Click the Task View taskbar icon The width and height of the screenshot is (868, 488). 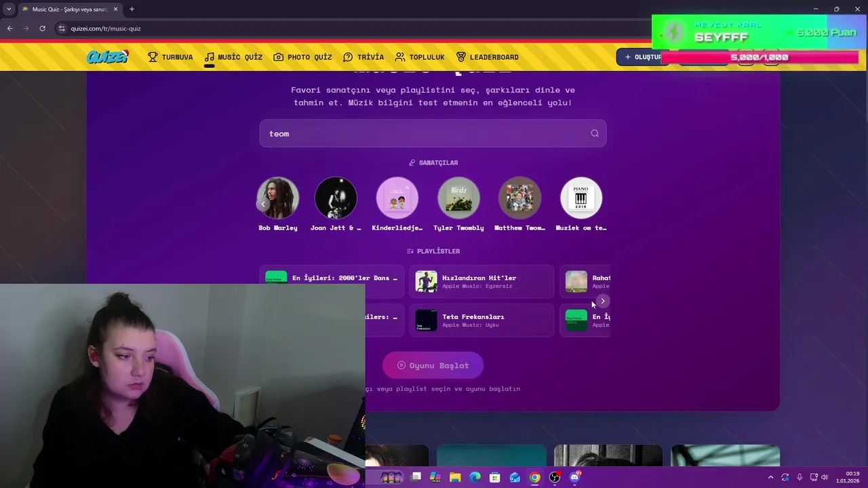[416, 477]
